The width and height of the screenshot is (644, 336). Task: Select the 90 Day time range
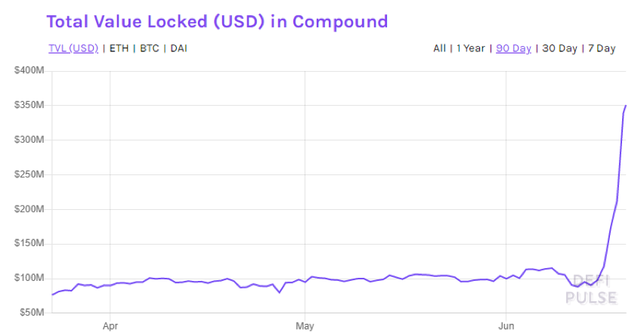(x=513, y=48)
